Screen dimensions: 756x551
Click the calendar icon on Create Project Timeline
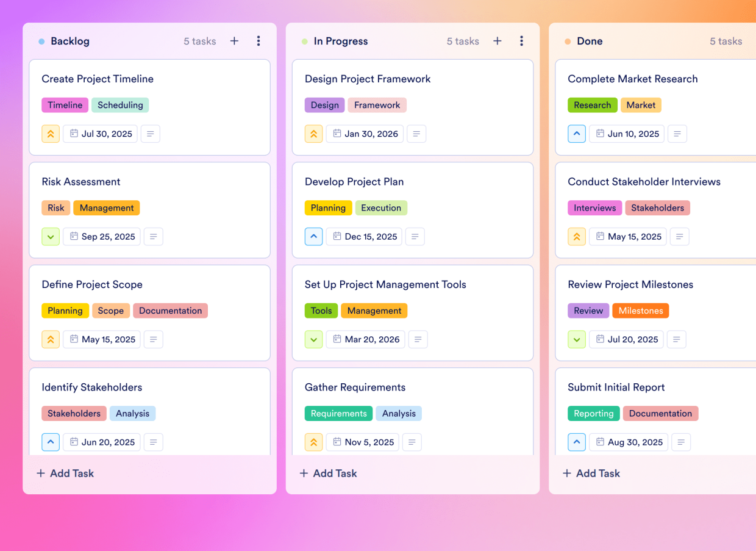click(x=74, y=134)
